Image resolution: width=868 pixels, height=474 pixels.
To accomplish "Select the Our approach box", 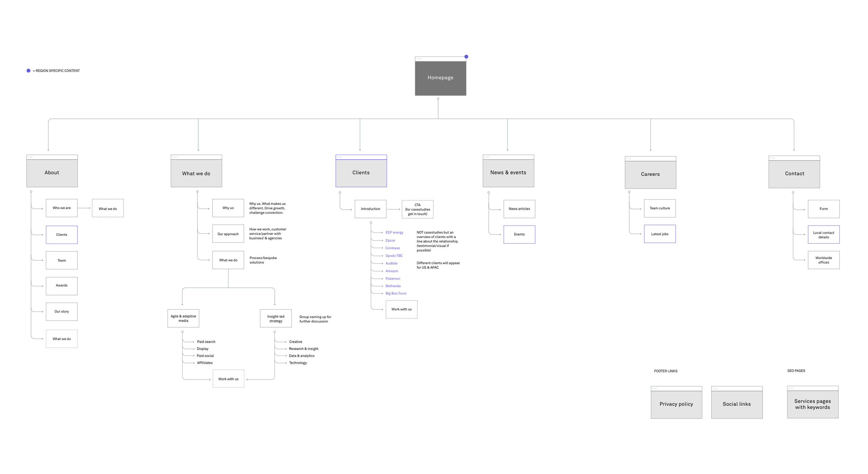I will [228, 234].
